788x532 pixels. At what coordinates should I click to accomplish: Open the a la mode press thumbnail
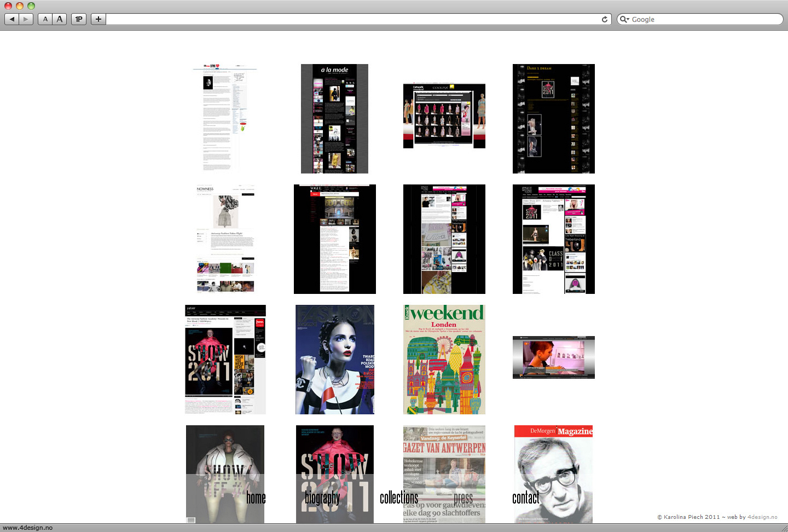[x=334, y=119]
